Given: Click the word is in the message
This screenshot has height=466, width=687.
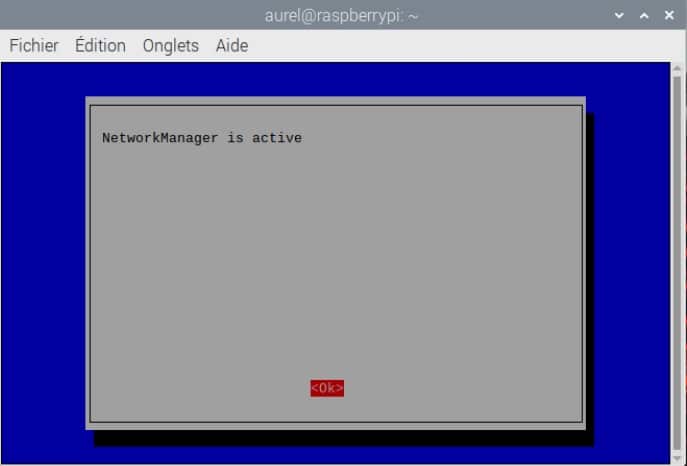Looking at the screenshot, I should pyautogui.click(x=235, y=138).
